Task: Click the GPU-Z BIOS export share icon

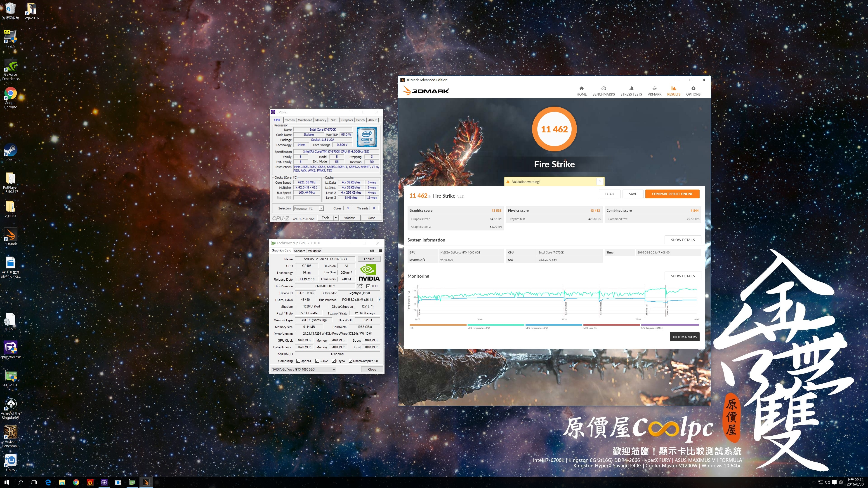Action: point(360,286)
